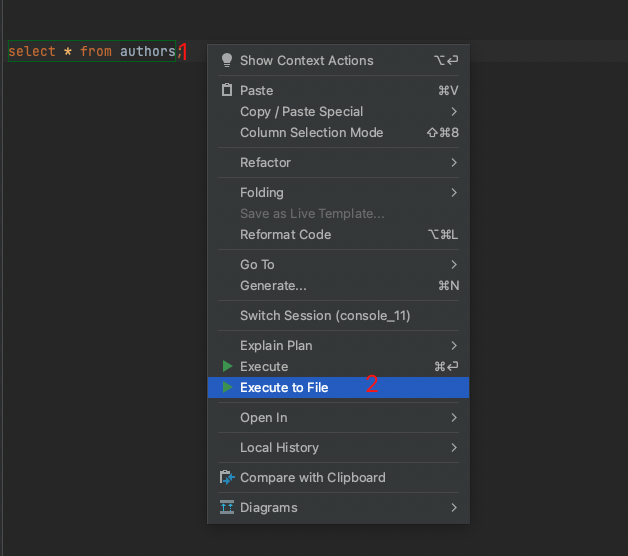
Task: Expand the Go To submenu
Action: coord(454,264)
